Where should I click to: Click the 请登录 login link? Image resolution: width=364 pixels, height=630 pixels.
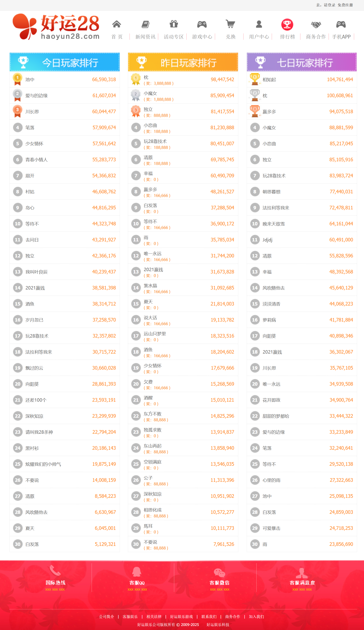tap(329, 5)
